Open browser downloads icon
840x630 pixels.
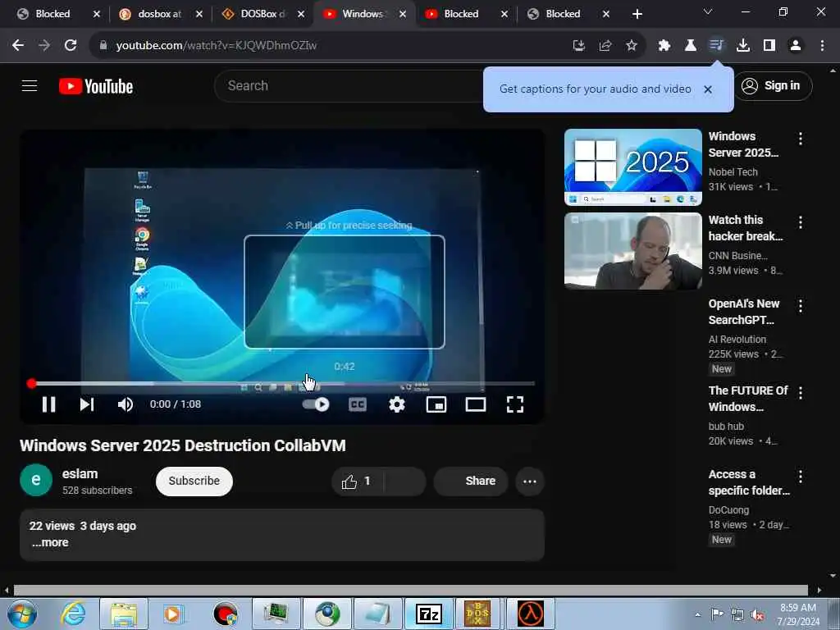pyautogui.click(x=743, y=46)
